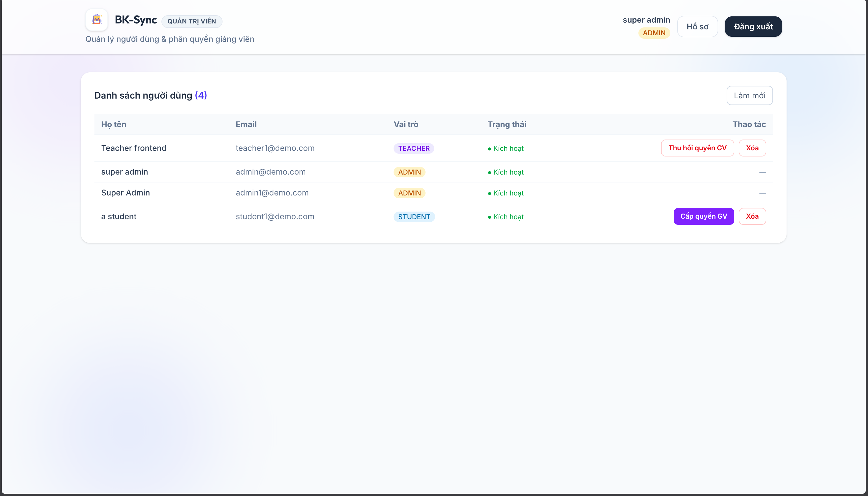Click the email student1@demo.com
The height and width of the screenshot is (496, 868).
pos(275,217)
